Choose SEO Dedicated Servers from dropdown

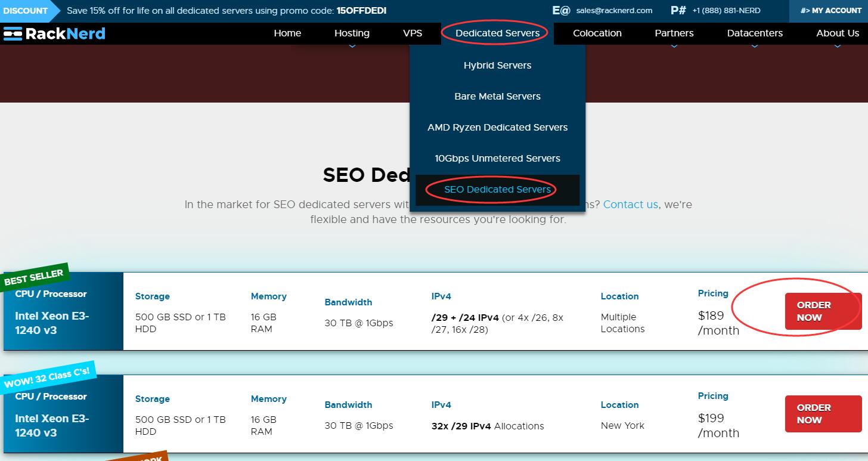(498, 190)
